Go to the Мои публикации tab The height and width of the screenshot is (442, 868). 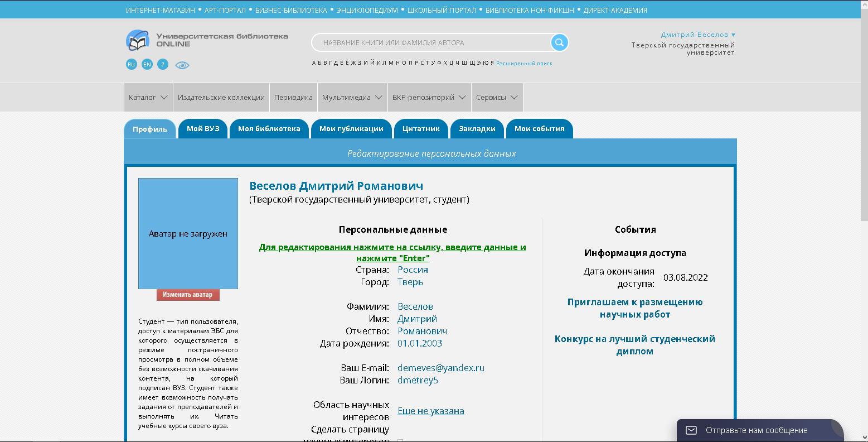(351, 129)
